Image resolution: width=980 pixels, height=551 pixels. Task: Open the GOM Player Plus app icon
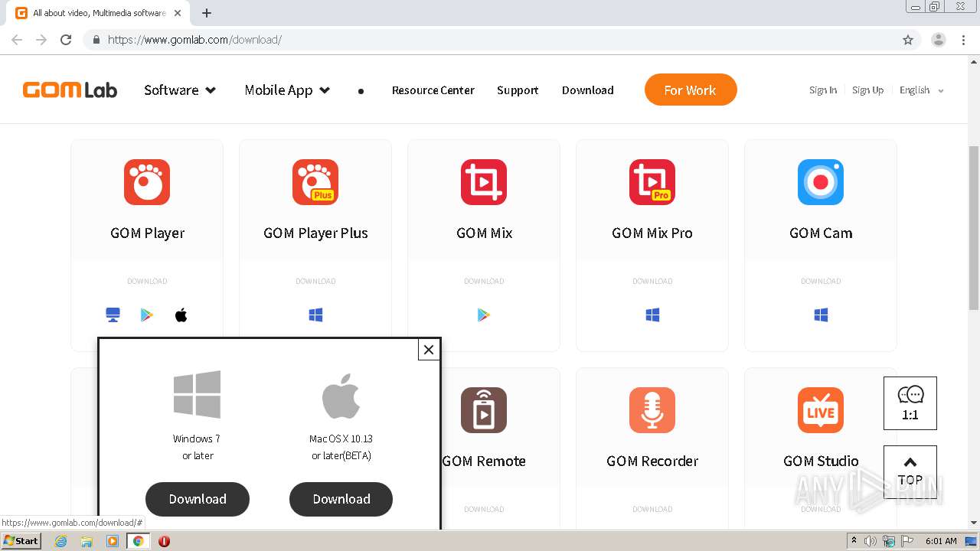pyautogui.click(x=315, y=182)
